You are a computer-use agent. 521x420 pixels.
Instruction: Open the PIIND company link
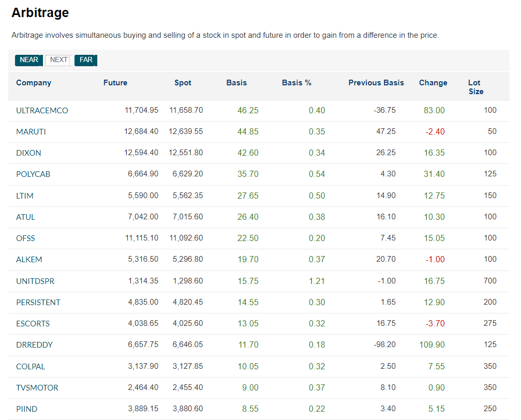tap(26, 409)
